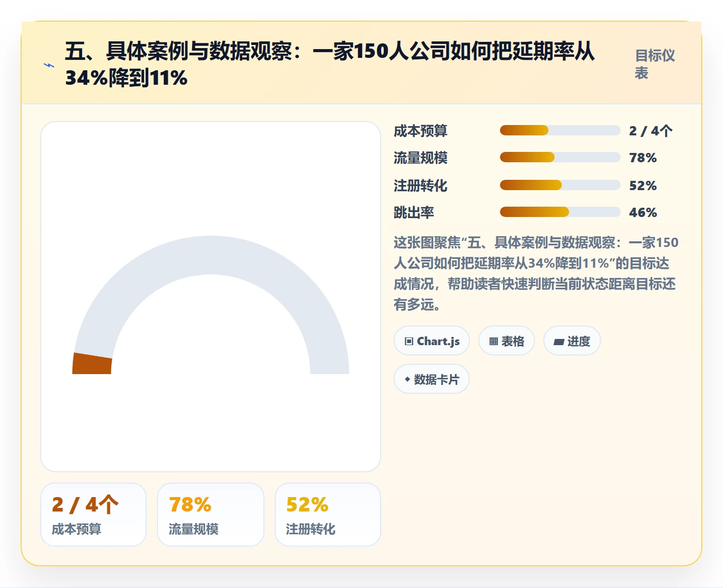The height and width of the screenshot is (588, 723).
Task: Click the 目标仪表 badge in the header
Action: click(655, 64)
